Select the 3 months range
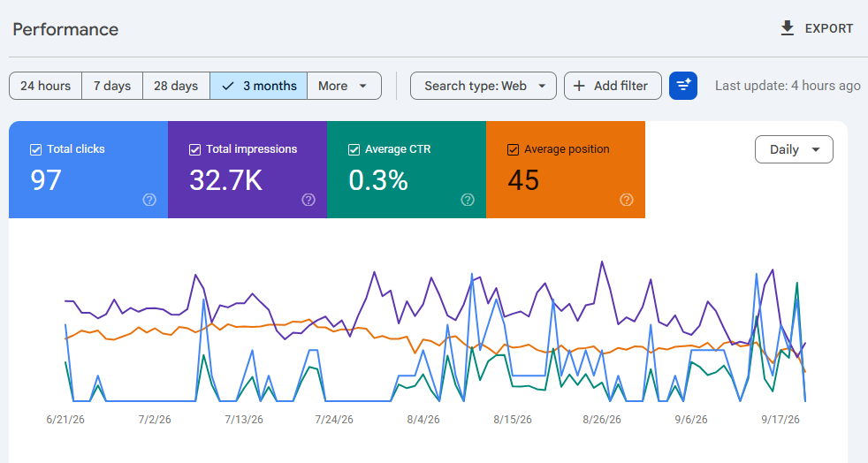 point(258,86)
